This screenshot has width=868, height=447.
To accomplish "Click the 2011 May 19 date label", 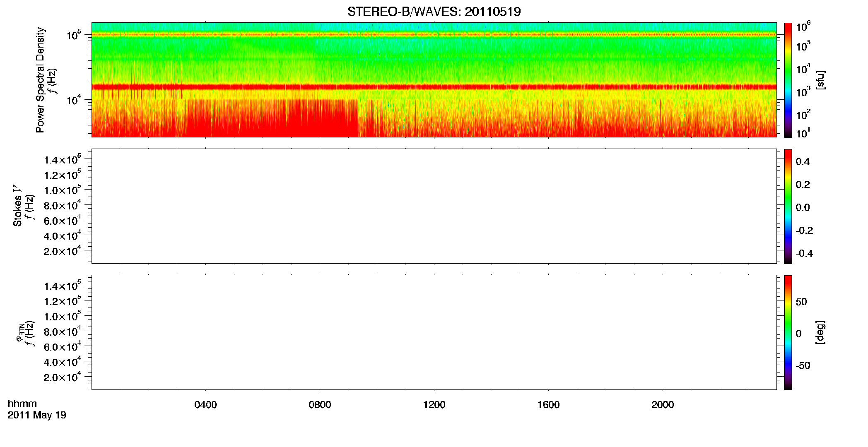I will (37, 415).
